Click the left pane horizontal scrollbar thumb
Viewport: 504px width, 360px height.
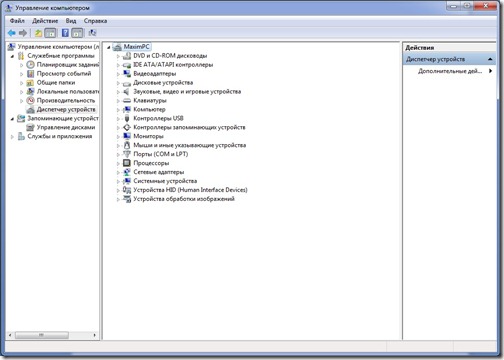pos(42,335)
